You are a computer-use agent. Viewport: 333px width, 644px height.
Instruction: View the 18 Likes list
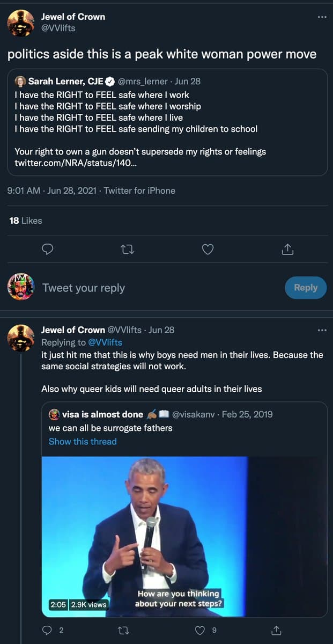click(x=26, y=221)
